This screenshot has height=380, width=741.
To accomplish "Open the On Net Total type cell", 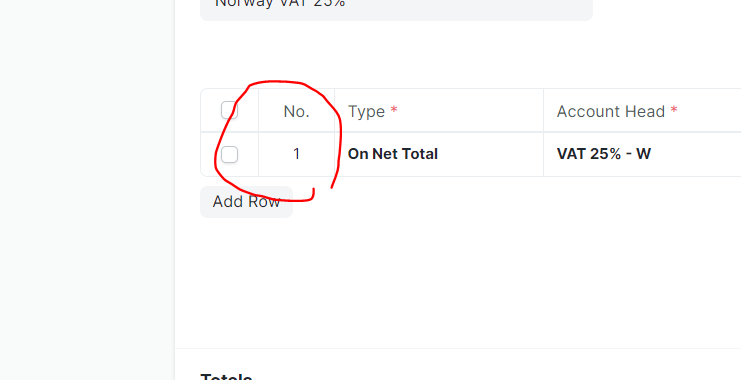I will 439,154.
